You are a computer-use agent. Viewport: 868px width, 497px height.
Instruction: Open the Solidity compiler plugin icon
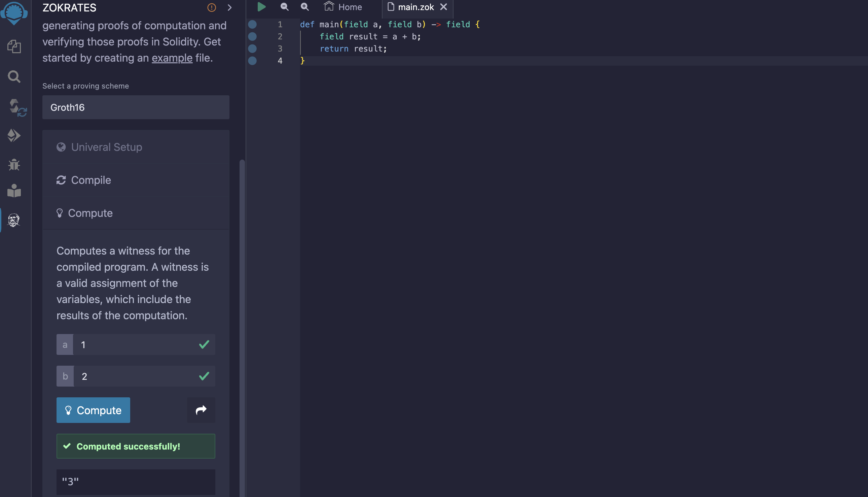pyautogui.click(x=16, y=107)
